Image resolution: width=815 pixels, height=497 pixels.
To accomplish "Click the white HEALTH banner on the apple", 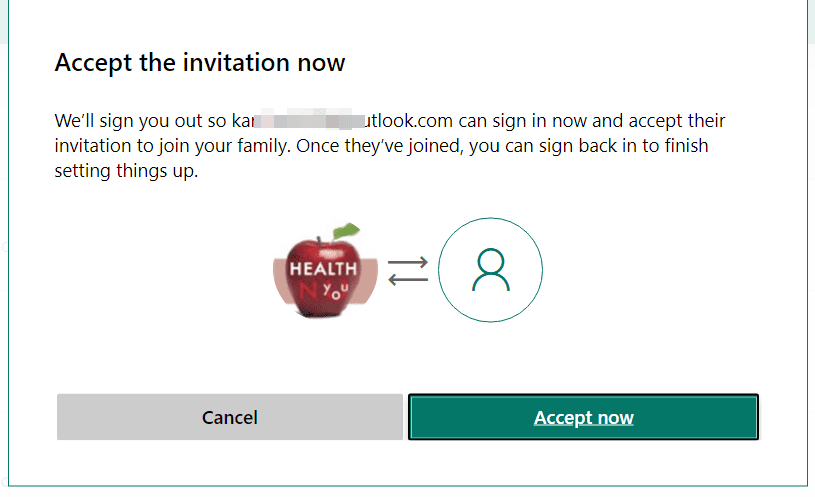I will [322, 268].
